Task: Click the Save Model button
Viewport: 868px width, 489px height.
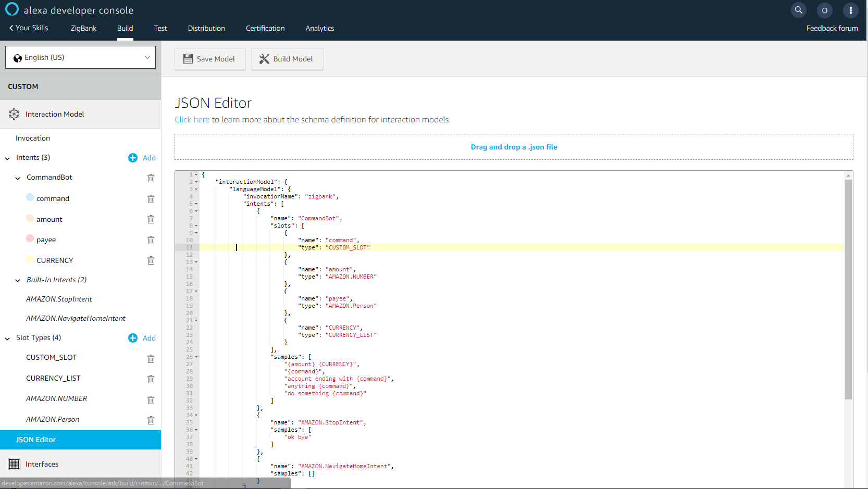Action: (210, 59)
